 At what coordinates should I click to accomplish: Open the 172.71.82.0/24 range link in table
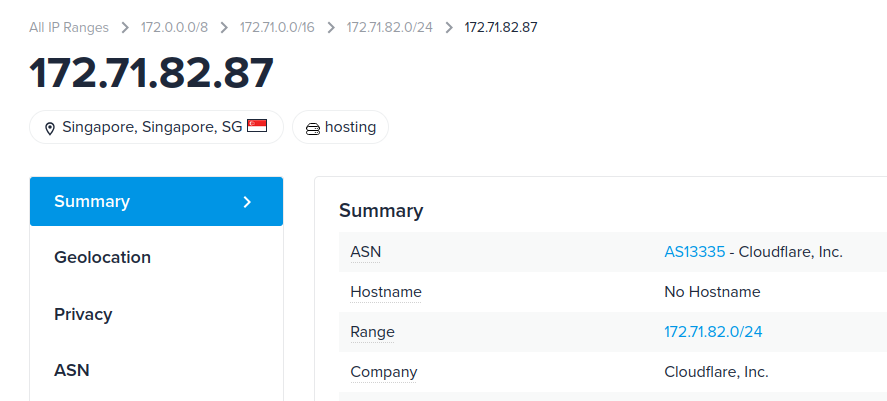click(713, 331)
